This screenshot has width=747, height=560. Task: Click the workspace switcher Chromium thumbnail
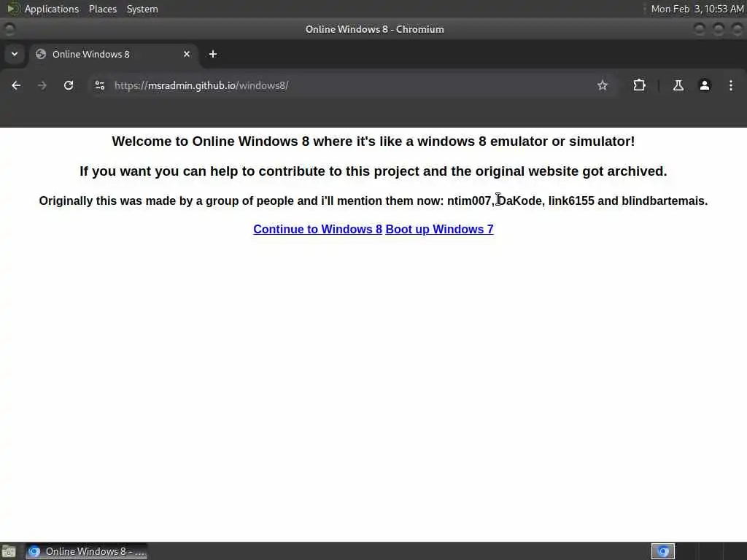(x=662, y=551)
